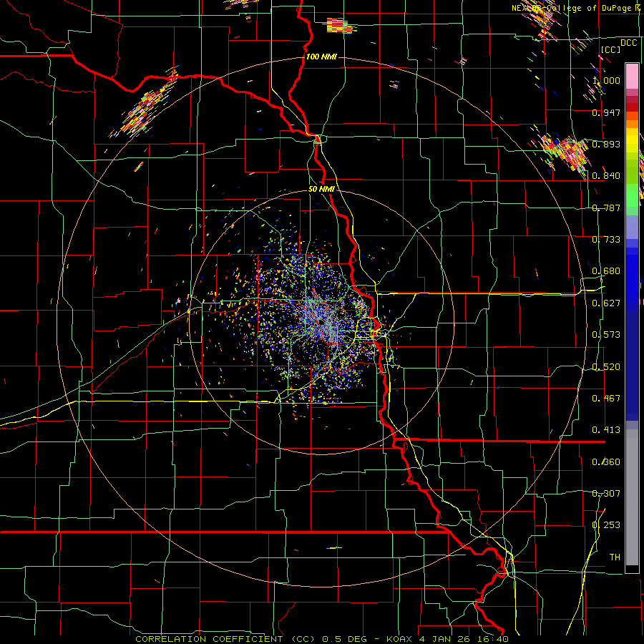Click the 0.893 scale value

click(606, 144)
